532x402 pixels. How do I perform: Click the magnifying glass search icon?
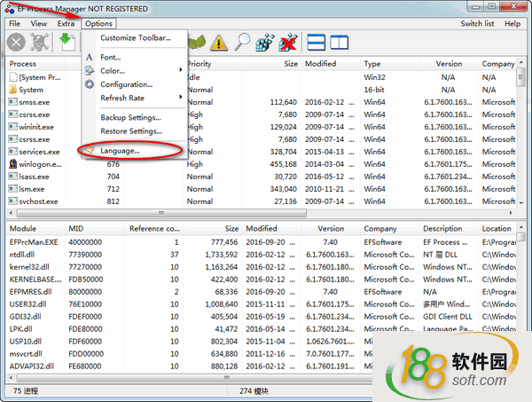[242, 42]
